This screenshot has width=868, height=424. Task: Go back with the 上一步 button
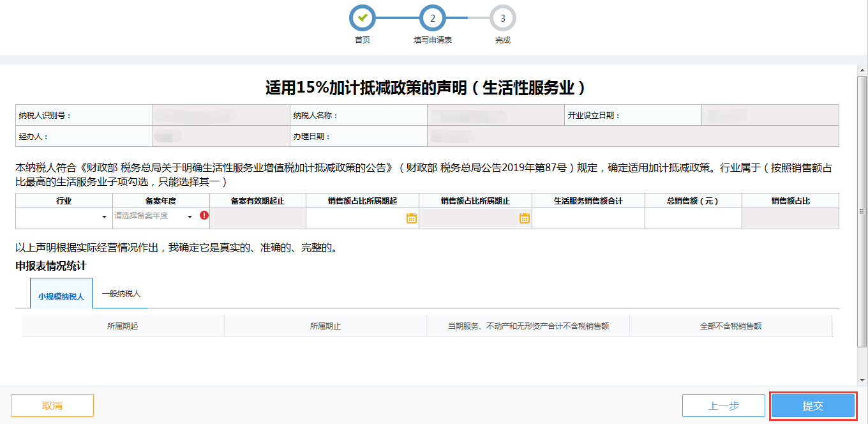click(x=723, y=405)
